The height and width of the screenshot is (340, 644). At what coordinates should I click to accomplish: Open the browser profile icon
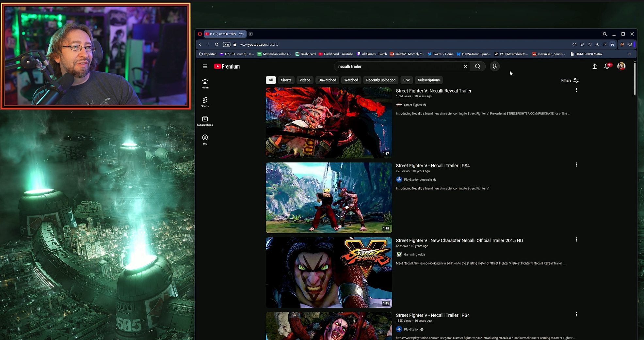click(613, 44)
